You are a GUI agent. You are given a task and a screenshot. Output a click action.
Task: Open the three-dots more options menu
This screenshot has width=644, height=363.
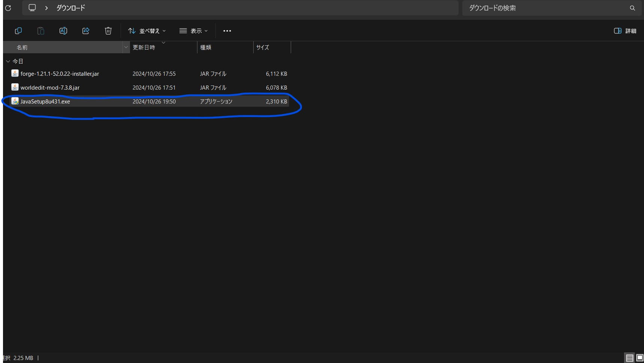tap(227, 31)
